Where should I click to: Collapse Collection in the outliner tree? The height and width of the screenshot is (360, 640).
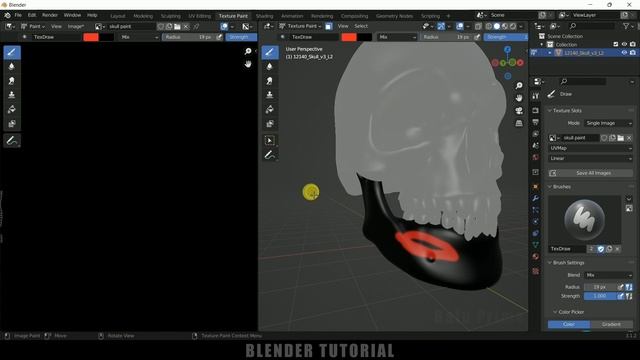point(542,44)
